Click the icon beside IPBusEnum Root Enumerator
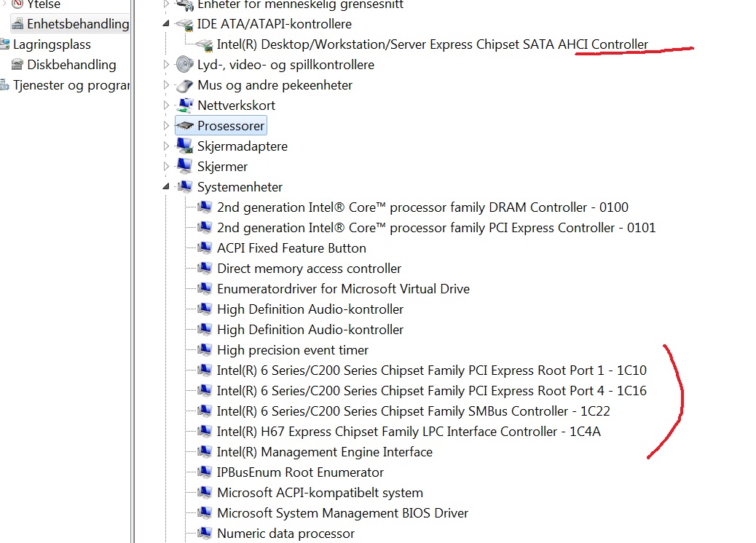 (205, 472)
